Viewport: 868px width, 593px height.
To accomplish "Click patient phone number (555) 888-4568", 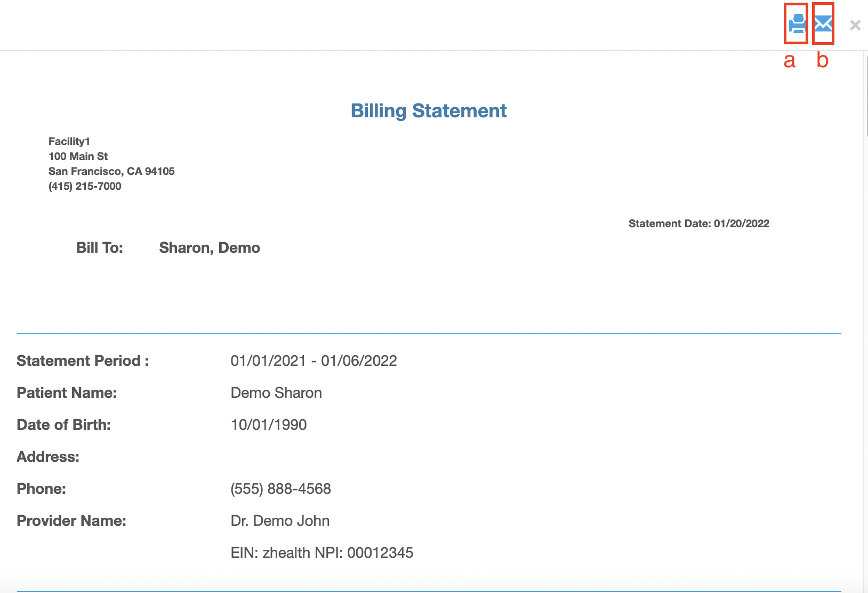I will 280,489.
